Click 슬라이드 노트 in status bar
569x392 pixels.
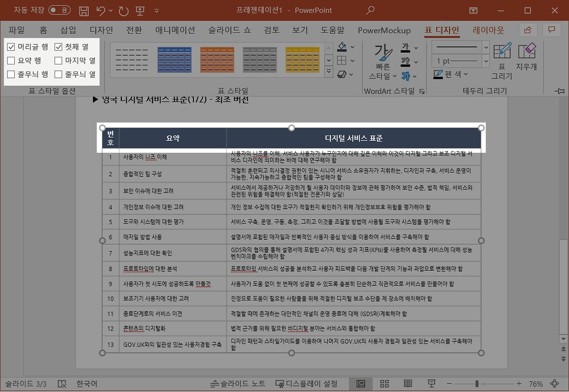238,384
